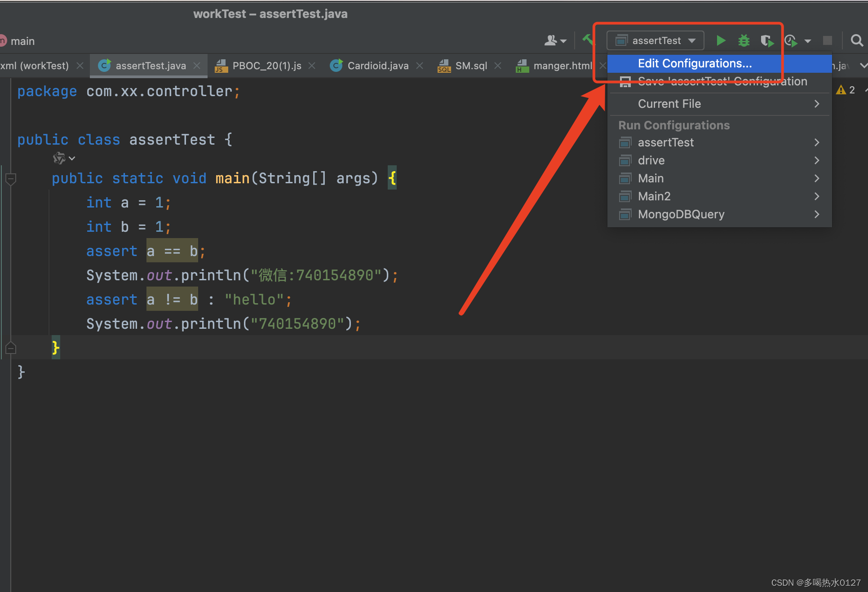Click the Build hammer icon
The height and width of the screenshot is (592, 868).
588,40
